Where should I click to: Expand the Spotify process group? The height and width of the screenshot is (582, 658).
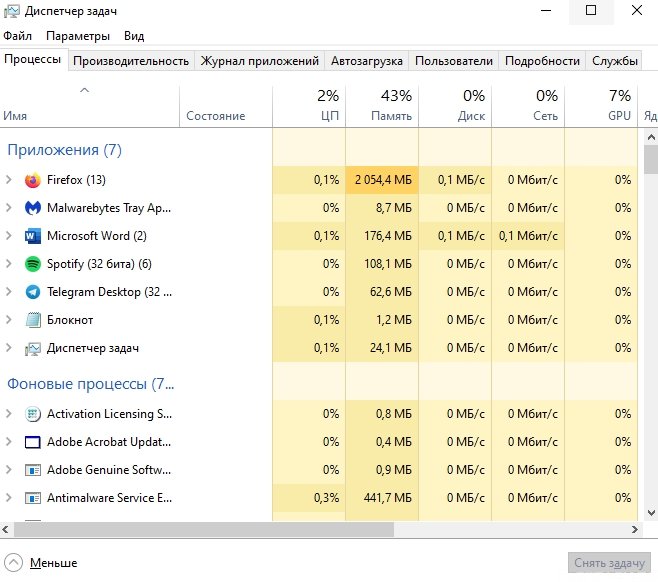pyautogui.click(x=9, y=264)
